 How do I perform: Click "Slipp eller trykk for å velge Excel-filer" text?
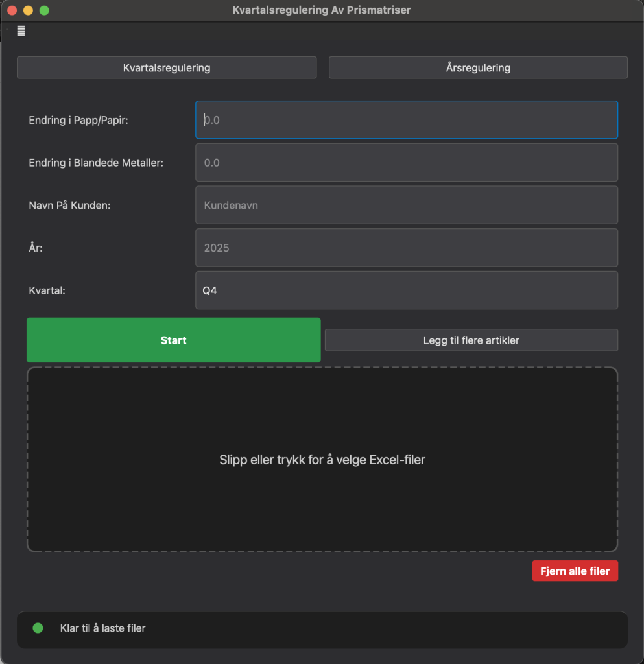tap(322, 459)
